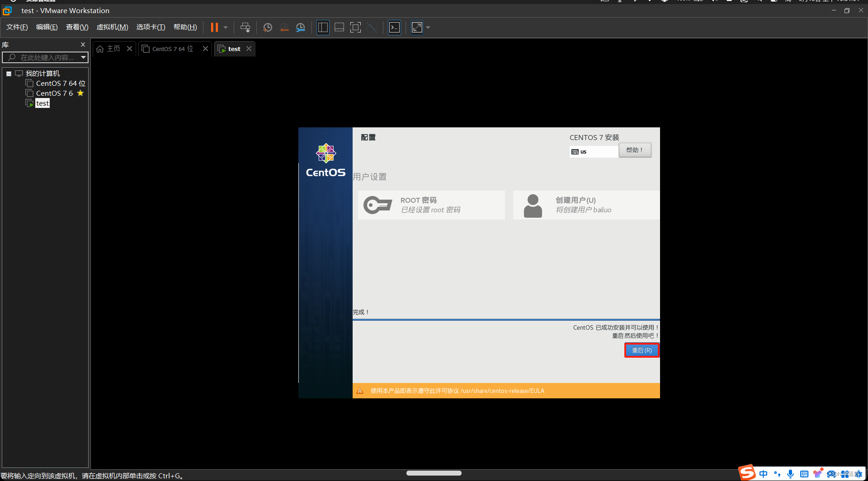Click the 帮助! button in installer

(635, 150)
